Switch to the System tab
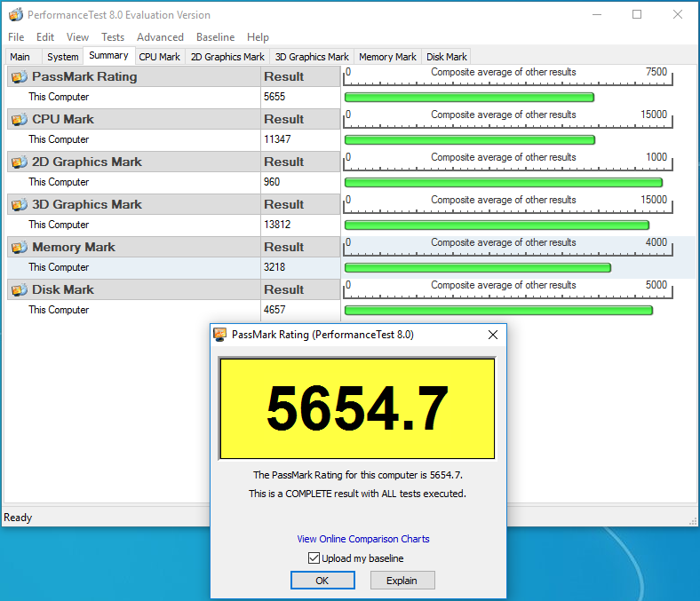The width and height of the screenshot is (700, 601). pyautogui.click(x=62, y=57)
